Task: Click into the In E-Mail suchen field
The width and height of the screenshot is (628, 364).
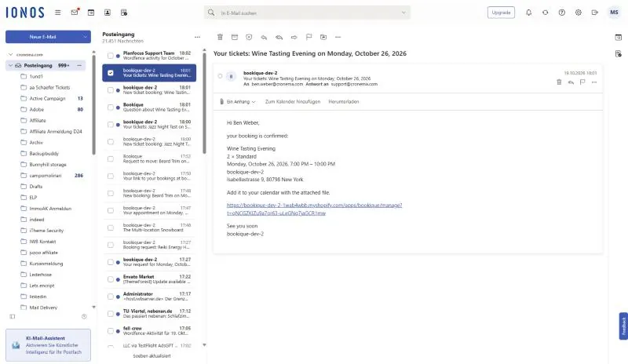Action: 306,13
